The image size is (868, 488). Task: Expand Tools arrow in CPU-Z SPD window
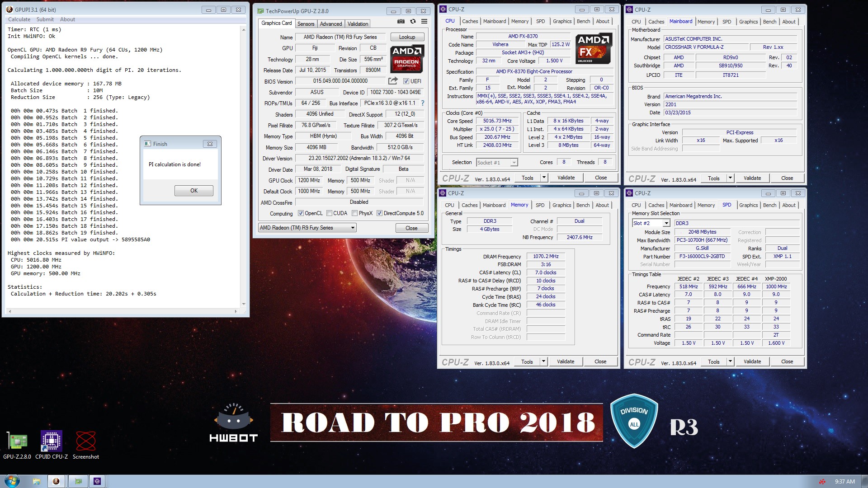[x=730, y=361]
